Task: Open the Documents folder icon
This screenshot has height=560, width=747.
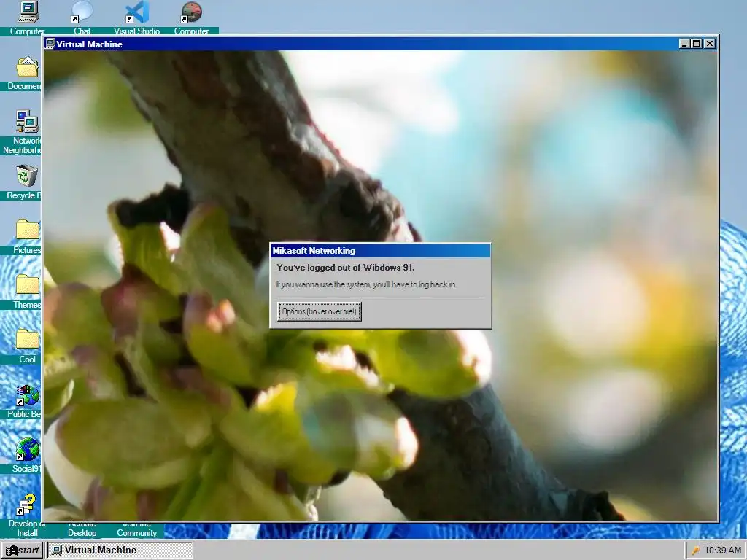Action: (x=27, y=66)
